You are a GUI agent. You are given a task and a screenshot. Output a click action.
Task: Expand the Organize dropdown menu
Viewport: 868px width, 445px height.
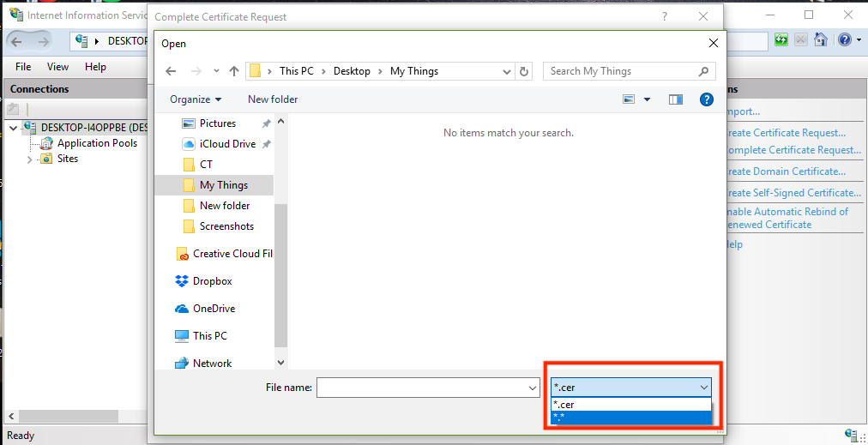pyautogui.click(x=196, y=99)
